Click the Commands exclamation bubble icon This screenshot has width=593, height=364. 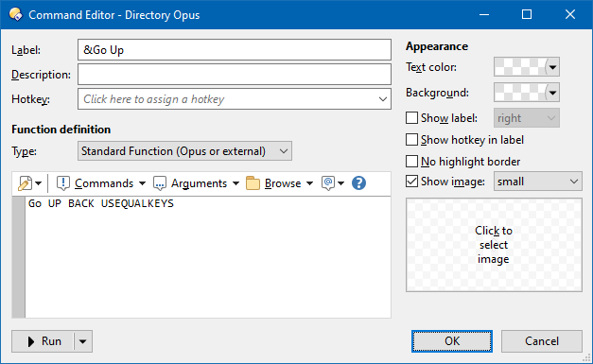[62, 183]
